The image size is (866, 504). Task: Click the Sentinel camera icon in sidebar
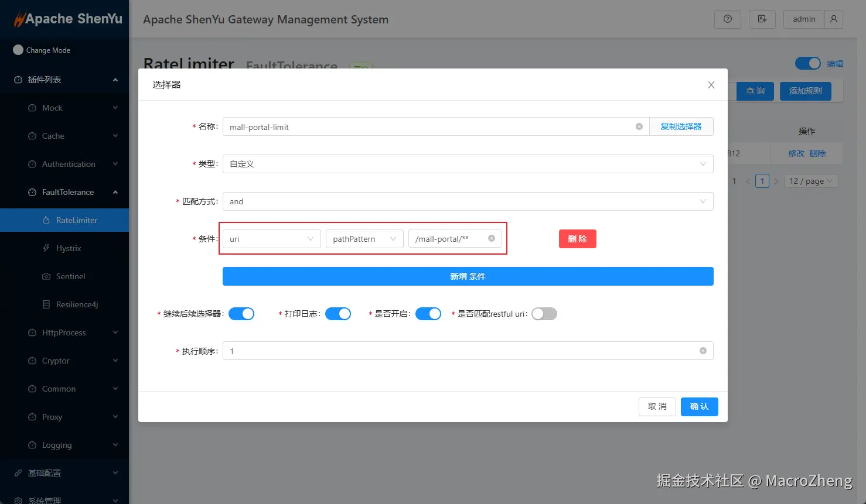(46, 276)
